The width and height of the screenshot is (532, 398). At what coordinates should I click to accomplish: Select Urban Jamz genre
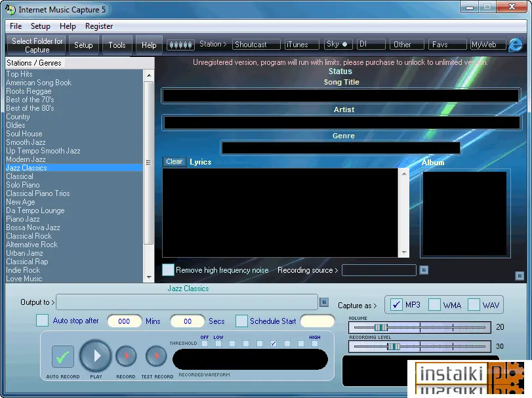coord(24,253)
